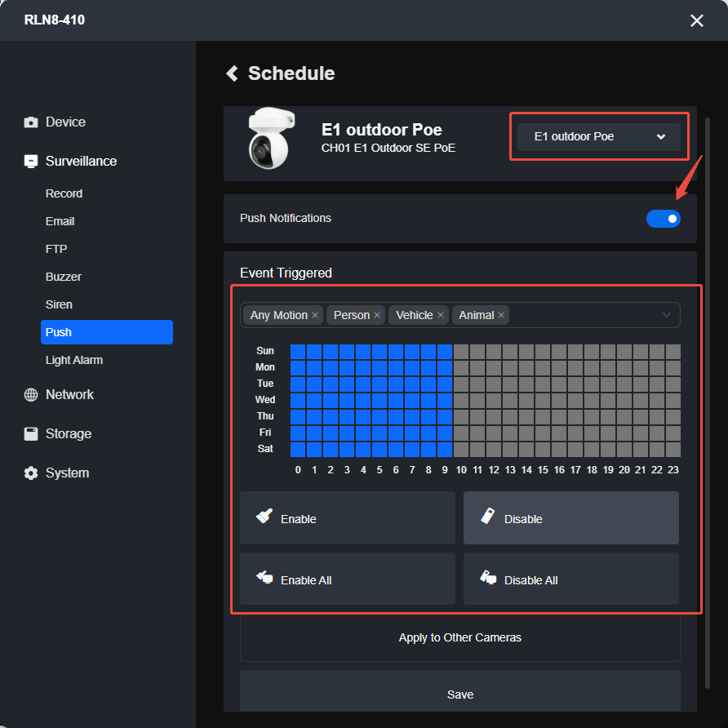
Task: Toggle the Tue schedule cell at hour 15
Action: pos(543,384)
